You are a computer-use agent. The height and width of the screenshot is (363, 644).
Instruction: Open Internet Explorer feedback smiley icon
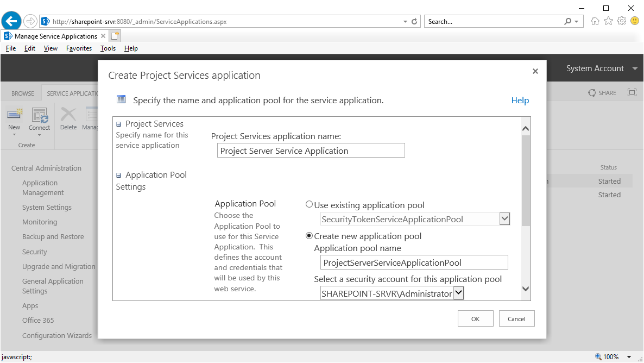click(x=634, y=21)
